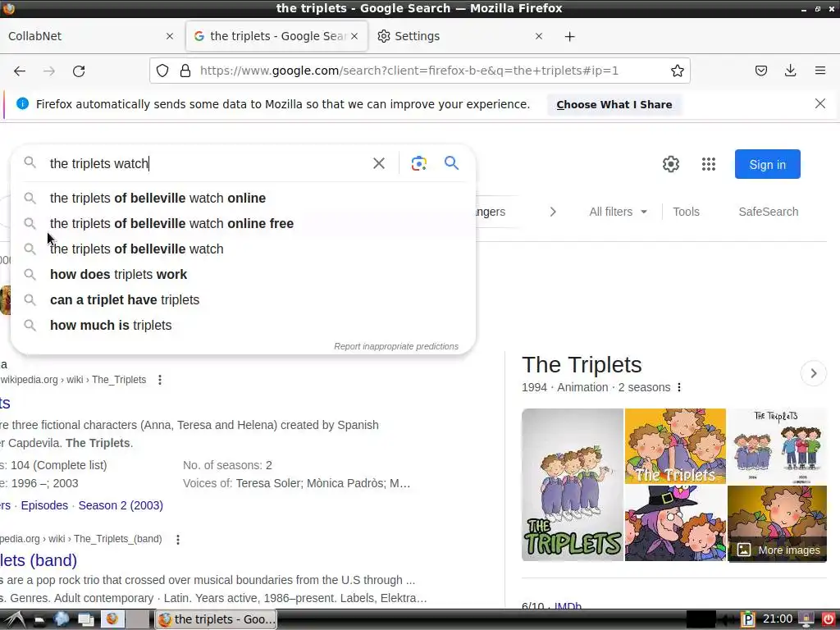Open knowledge panel more options dots
Screen dimensions: 840x630
tap(679, 387)
